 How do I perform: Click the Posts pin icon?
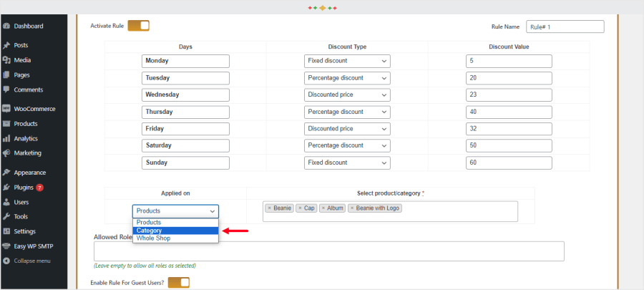6,45
